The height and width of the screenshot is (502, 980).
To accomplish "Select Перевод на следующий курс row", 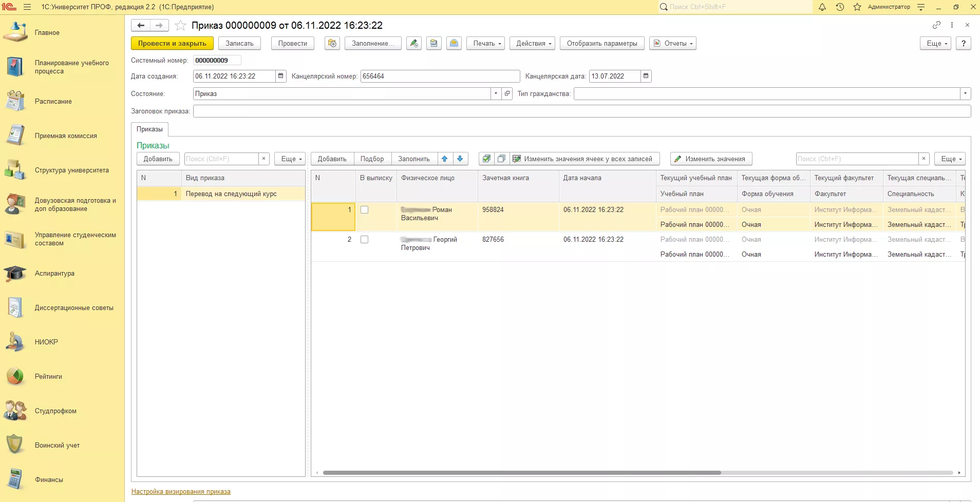I will 221,194.
